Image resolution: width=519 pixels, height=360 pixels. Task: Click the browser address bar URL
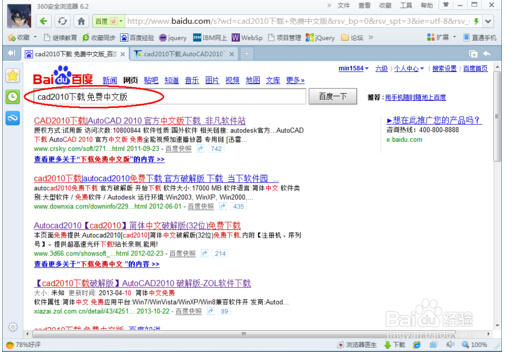coord(298,21)
